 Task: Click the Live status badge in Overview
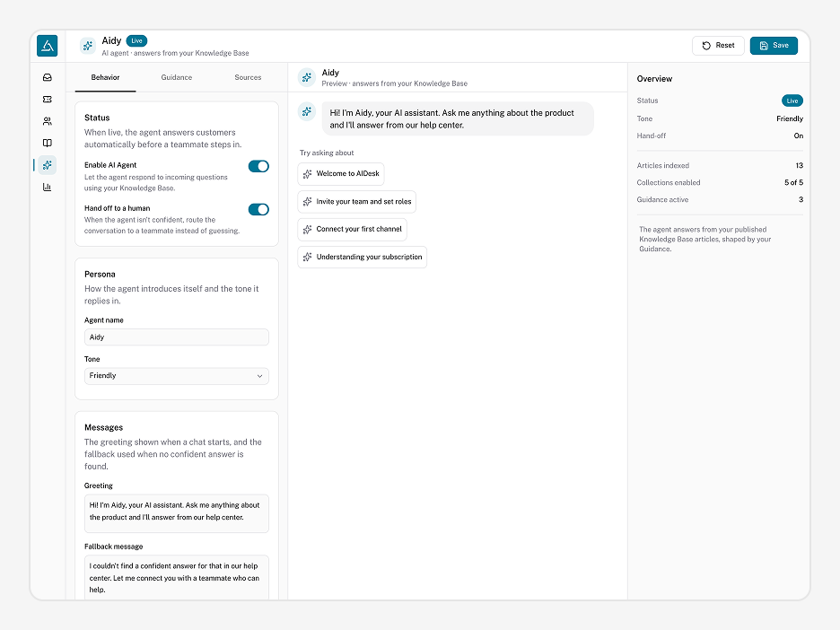coord(792,101)
